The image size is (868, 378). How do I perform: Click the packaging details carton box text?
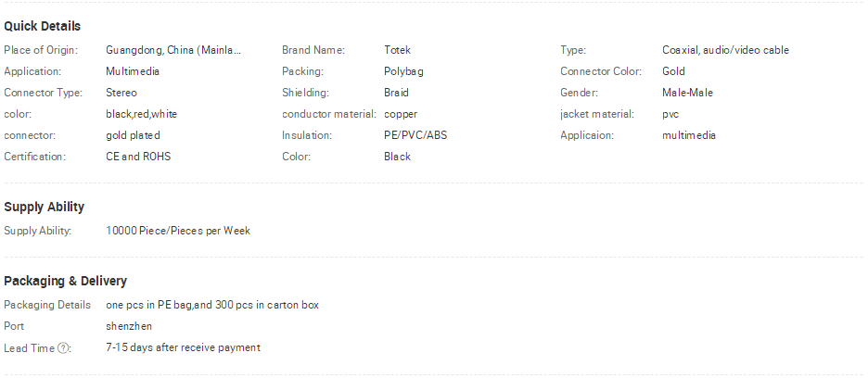tap(212, 305)
